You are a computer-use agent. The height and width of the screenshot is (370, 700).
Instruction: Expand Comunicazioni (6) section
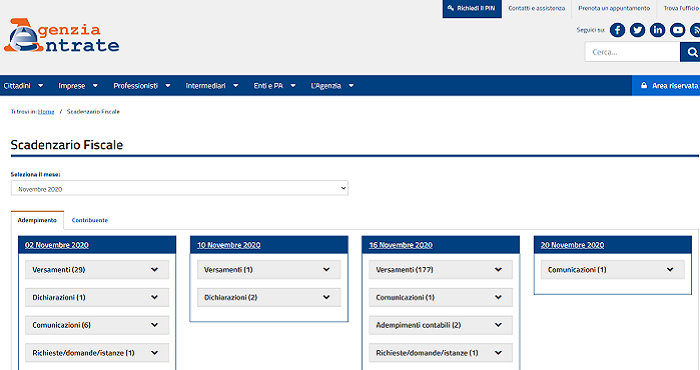(97, 325)
